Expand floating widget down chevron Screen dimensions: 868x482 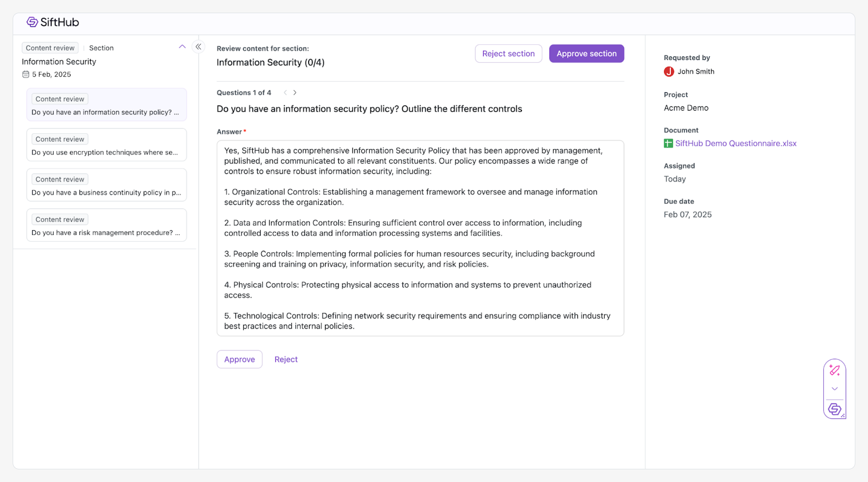click(834, 389)
